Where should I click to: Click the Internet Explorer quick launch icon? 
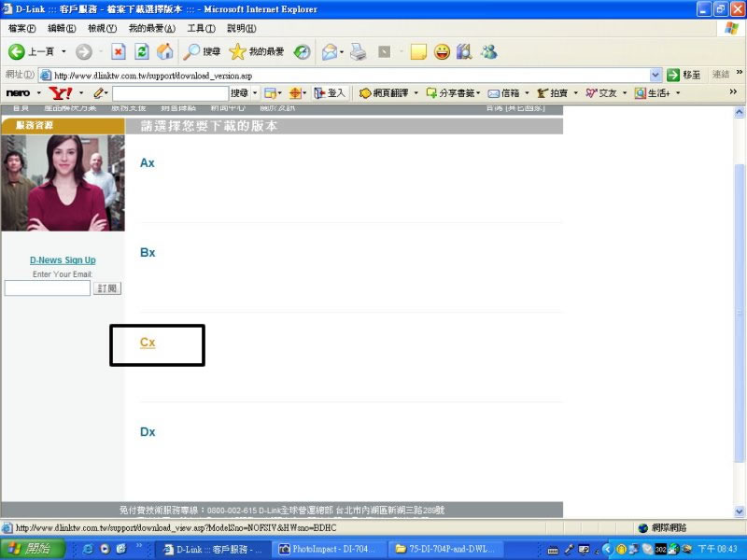[x=88, y=549]
